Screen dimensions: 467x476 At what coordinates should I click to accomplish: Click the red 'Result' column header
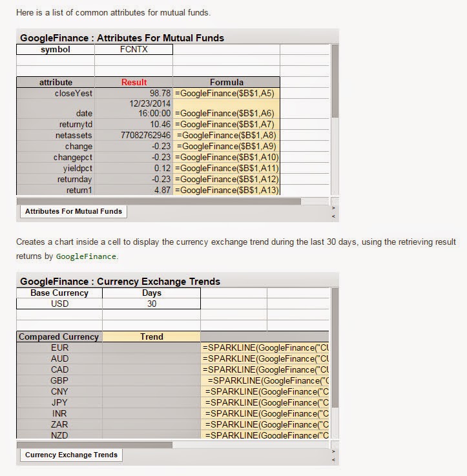tap(134, 82)
